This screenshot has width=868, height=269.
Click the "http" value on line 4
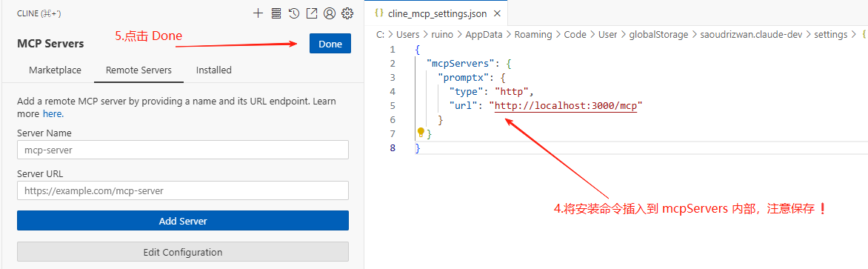(512, 91)
